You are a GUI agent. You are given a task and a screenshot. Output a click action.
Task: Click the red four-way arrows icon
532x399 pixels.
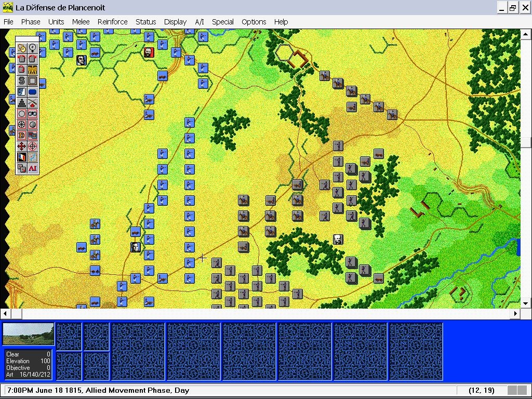pos(22,146)
